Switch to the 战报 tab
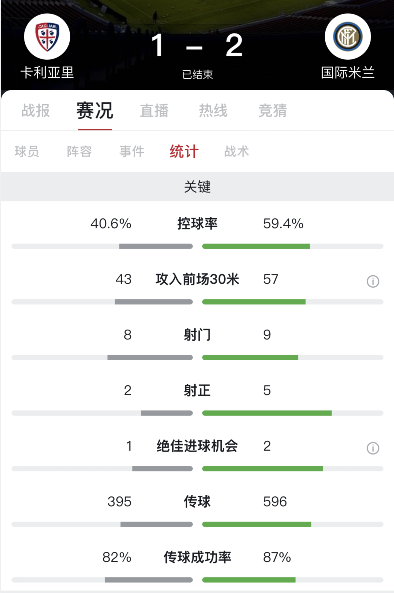 (36, 111)
